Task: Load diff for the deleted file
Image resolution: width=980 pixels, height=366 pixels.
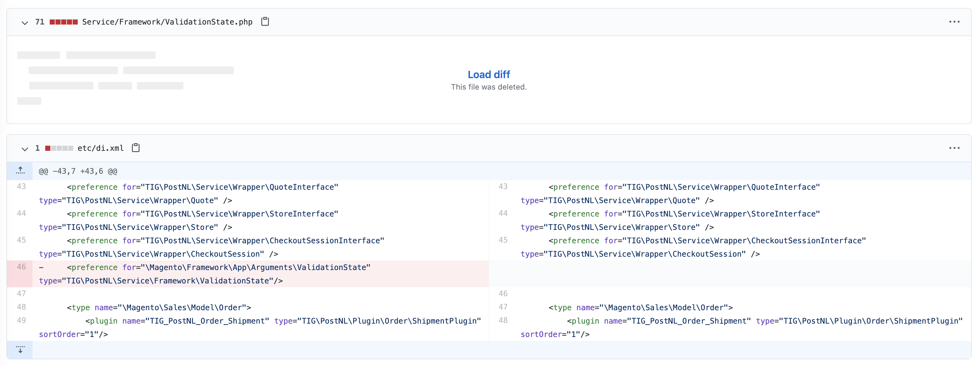Action: pos(488,74)
